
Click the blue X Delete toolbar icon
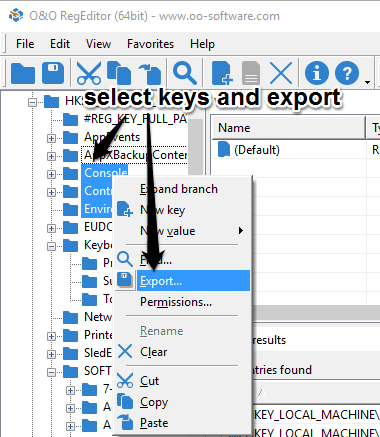(281, 73)
